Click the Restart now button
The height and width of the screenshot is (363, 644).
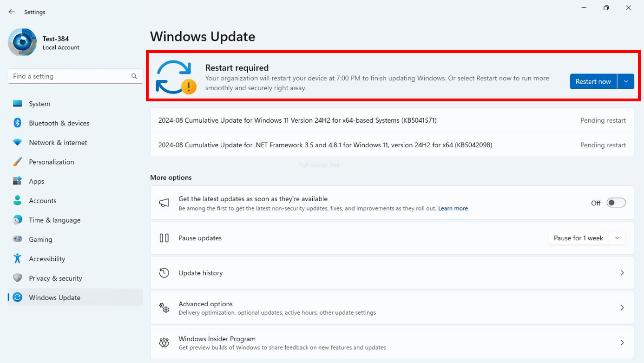click(x=593, y=81)
